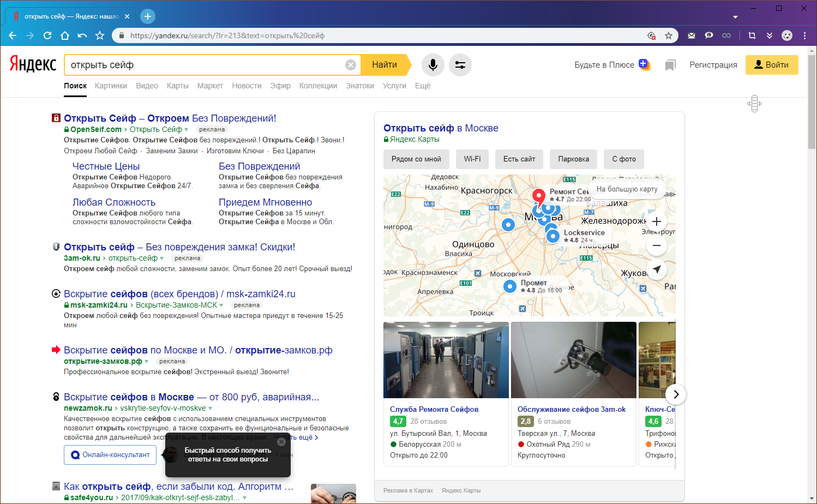Open 'Честные Цены' ad sublink
Screen dimensions: 817x504
pyautogui.click(x=106, y=166)
